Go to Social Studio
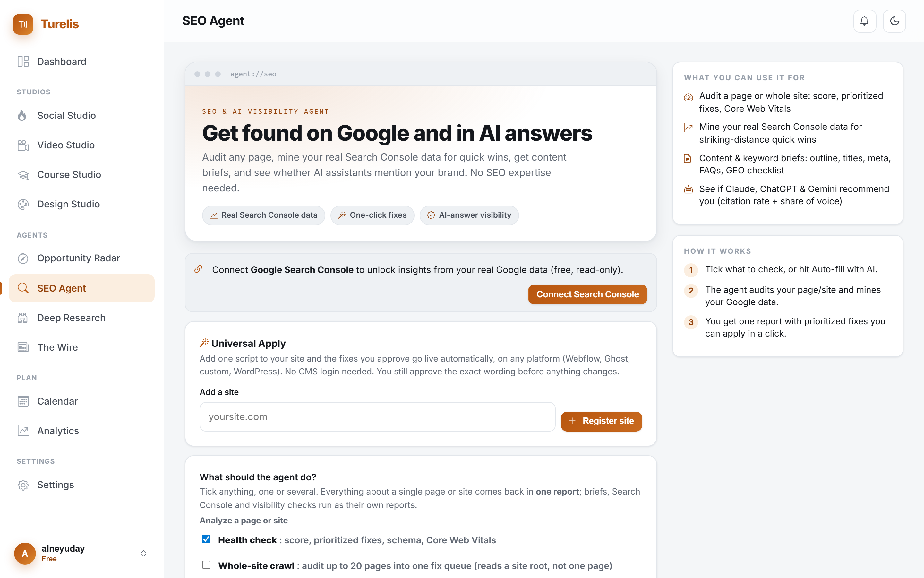Viewport: 924px width, 578px height. point(82,116)
